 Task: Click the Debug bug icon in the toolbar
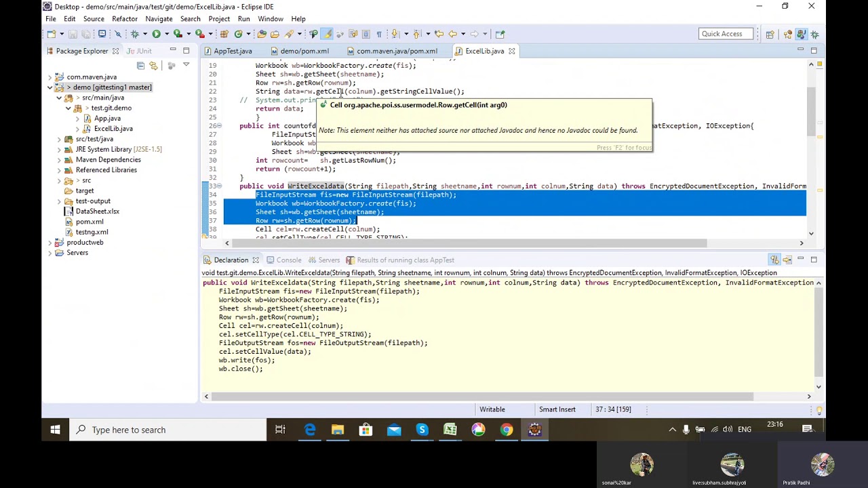click(x=134, y=34)
